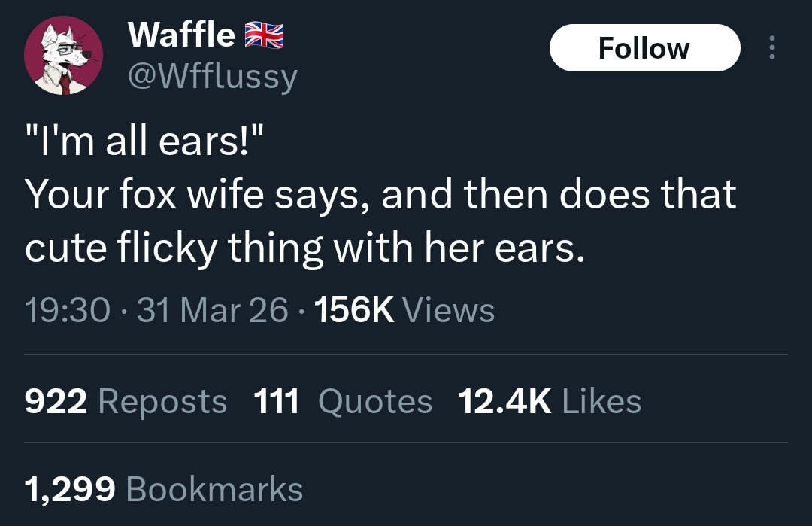Open Waffle's profile picture avatar

coord(63,56)
